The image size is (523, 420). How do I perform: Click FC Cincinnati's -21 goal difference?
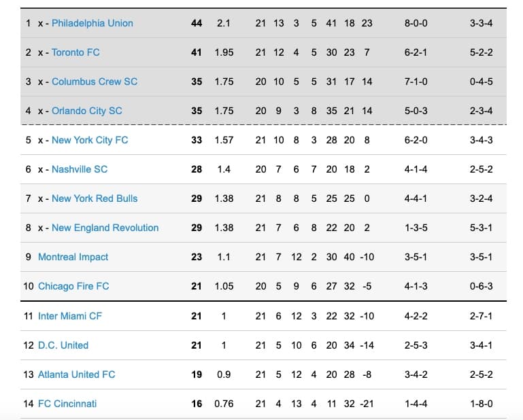pyautogui.click(x=367, y=404)
